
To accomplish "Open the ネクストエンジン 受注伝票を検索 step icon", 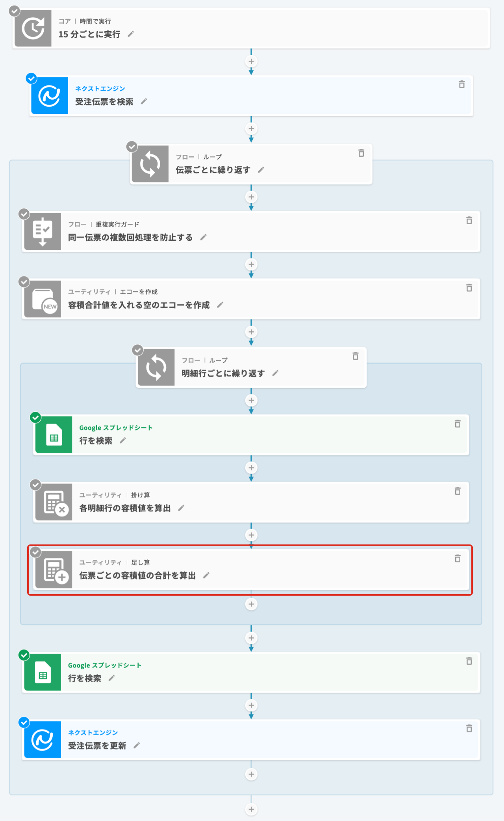I will tap(50, 96).
